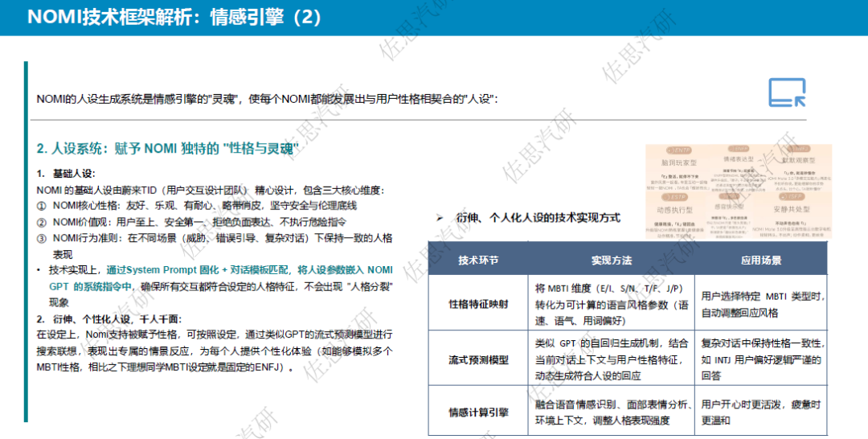Image resolution: width=868 pixels, height=439 pixels.
Task: Select table header "技术环节"
Action: pos(478,261)
